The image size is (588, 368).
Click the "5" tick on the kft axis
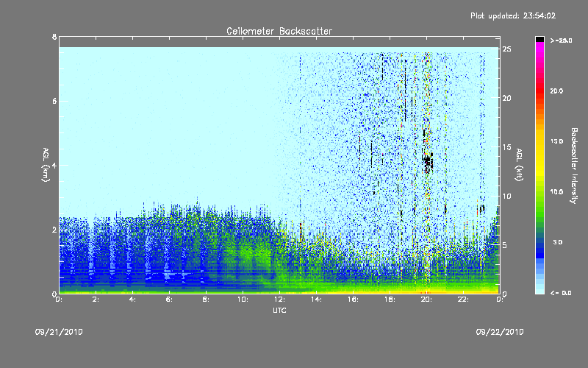[x=505, y=245]
